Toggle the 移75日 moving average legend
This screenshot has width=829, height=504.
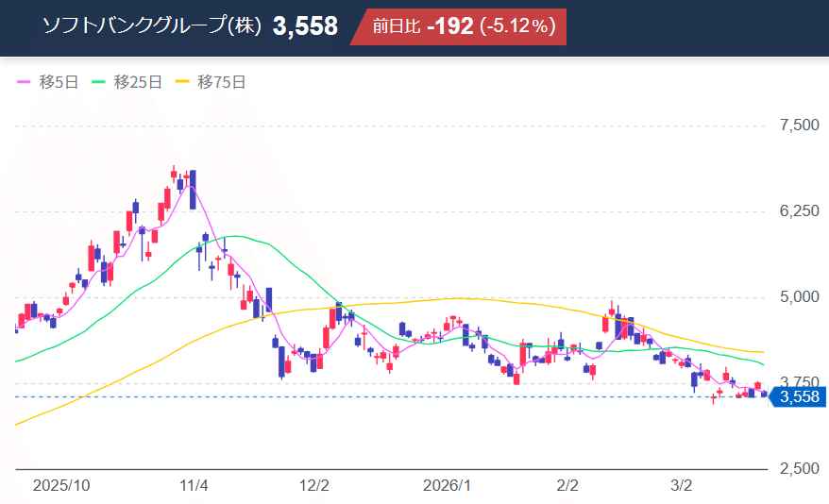click(x=211, y=82)
